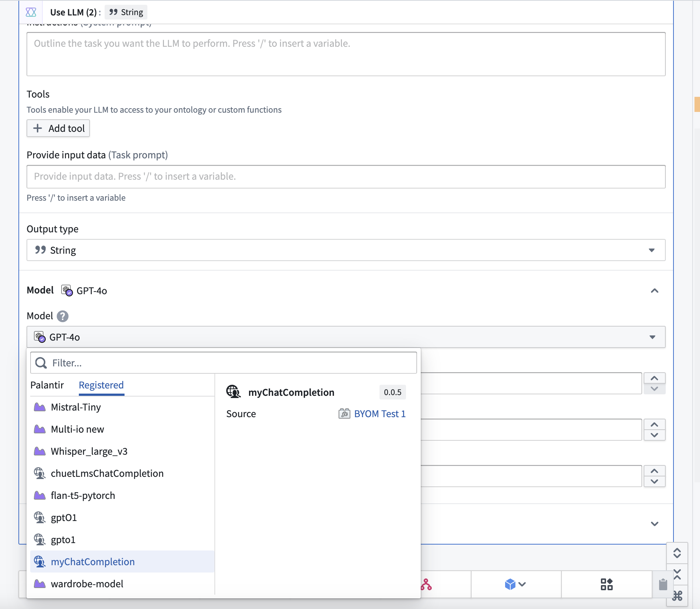700x609 pixels.
Task: Click the pink branch hierarchy icon in bottom toolbar
Action: 426,584
